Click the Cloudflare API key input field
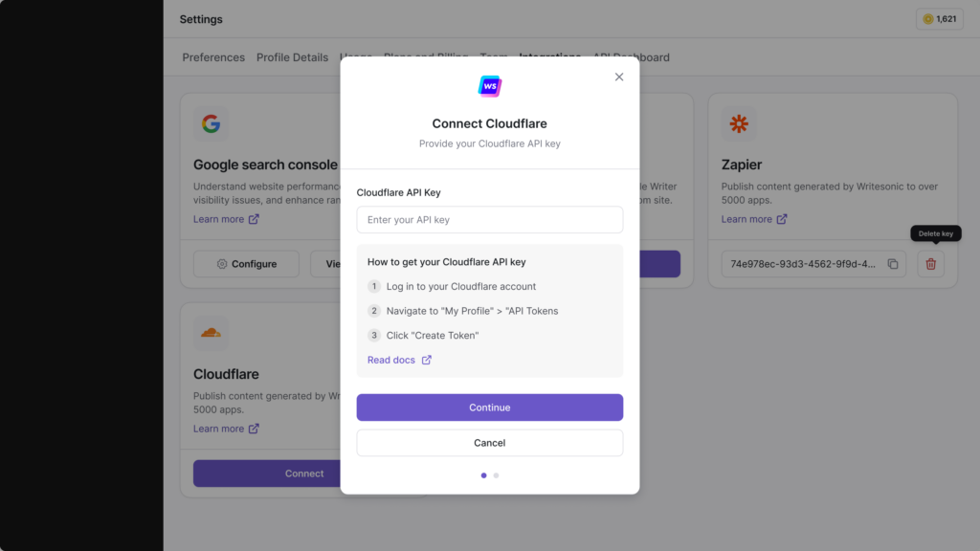 [x=489, y=219]
